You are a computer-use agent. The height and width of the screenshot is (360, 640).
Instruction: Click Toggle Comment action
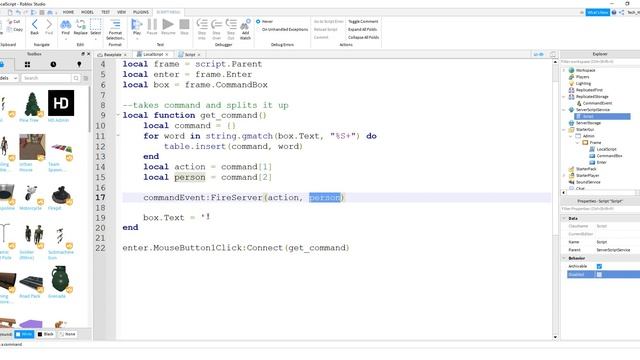click(x=363, y=21)
